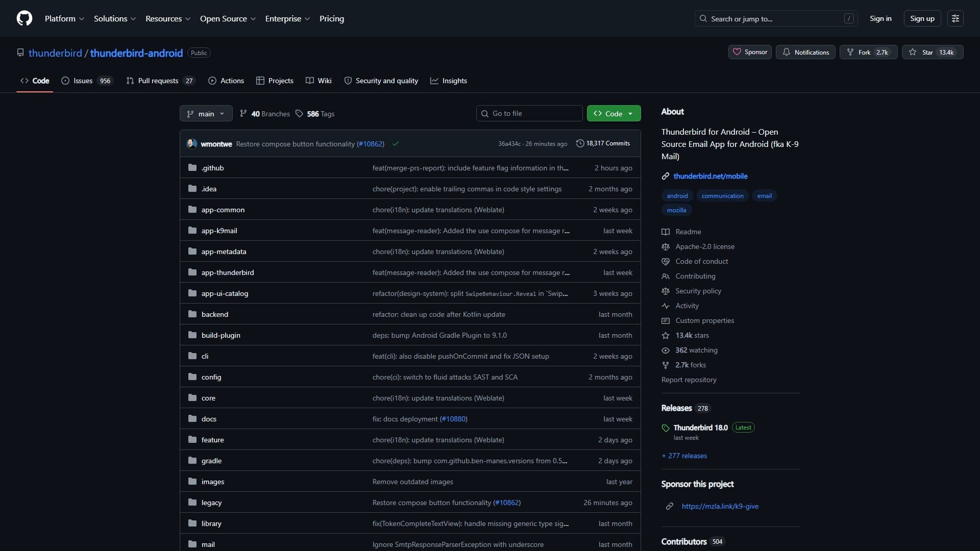This screenshot has height=551, width=980.
Task: Expand the Resources menu
Action: [x=168, y=18]
